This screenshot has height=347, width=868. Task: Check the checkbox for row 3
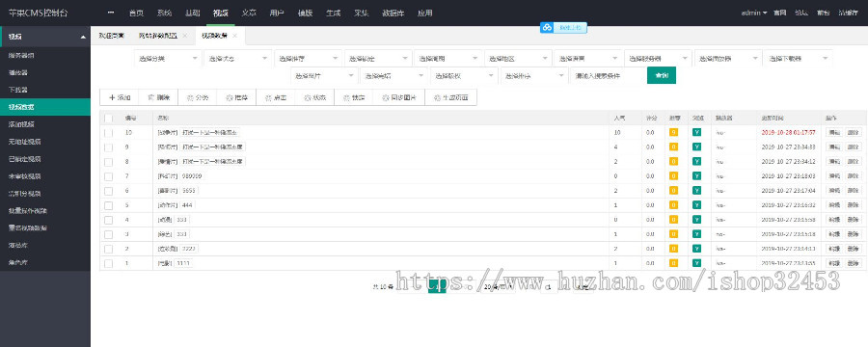[108, 234]
